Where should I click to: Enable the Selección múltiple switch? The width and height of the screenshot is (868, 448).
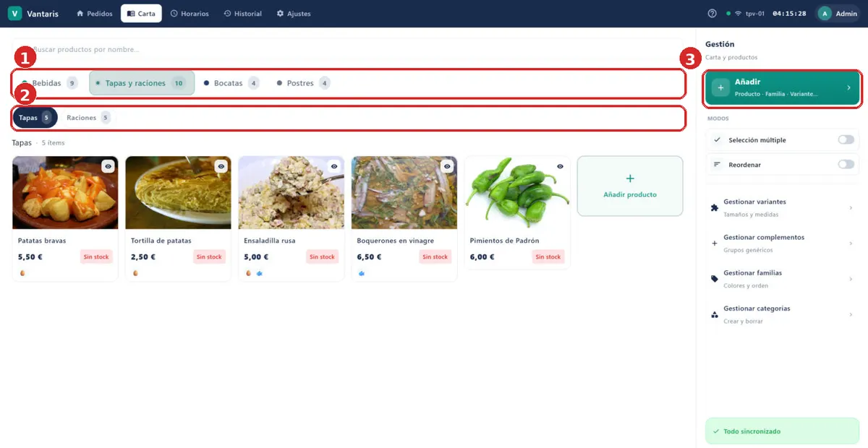tap(846, 140)
